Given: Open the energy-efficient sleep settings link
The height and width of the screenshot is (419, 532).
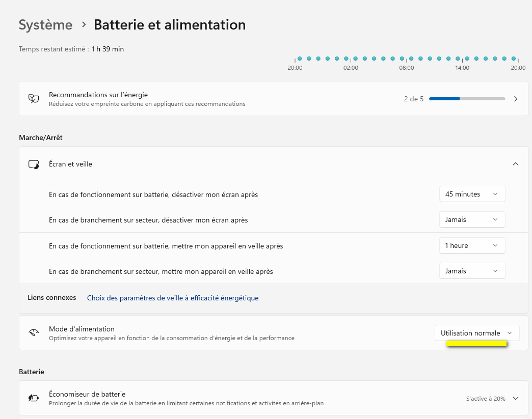Looking at the screenshot, I should pos(173,298).
